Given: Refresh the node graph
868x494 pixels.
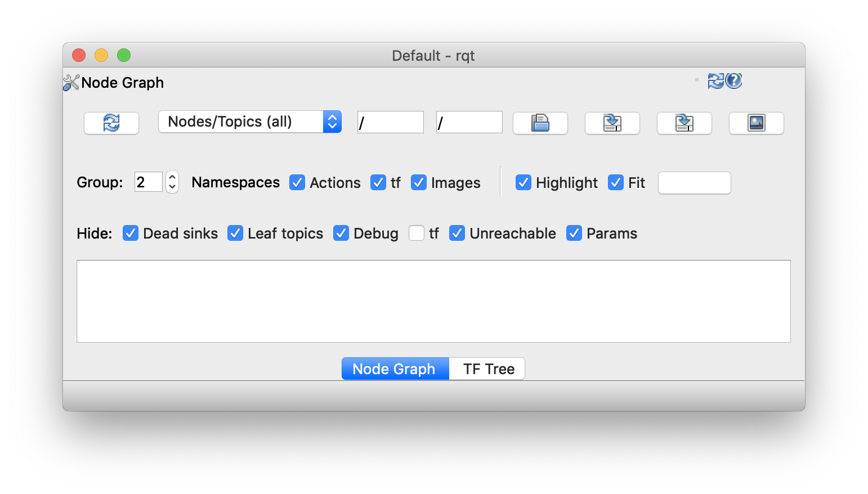Looking at the screenshot, I should click(111, 123).
